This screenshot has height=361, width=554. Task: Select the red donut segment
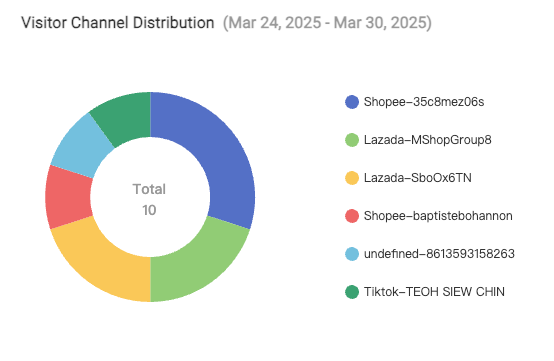[x=68, y=197]
